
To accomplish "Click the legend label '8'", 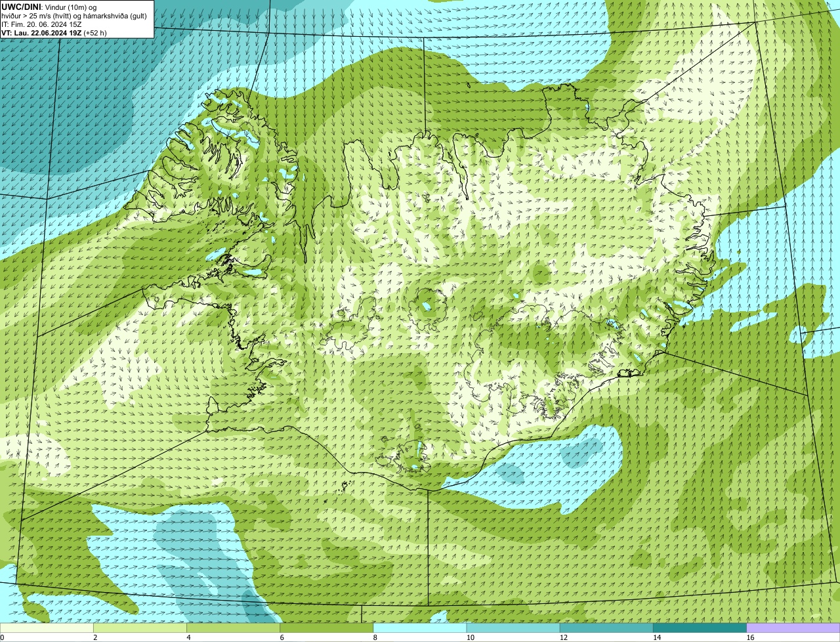I will point(375,637).
